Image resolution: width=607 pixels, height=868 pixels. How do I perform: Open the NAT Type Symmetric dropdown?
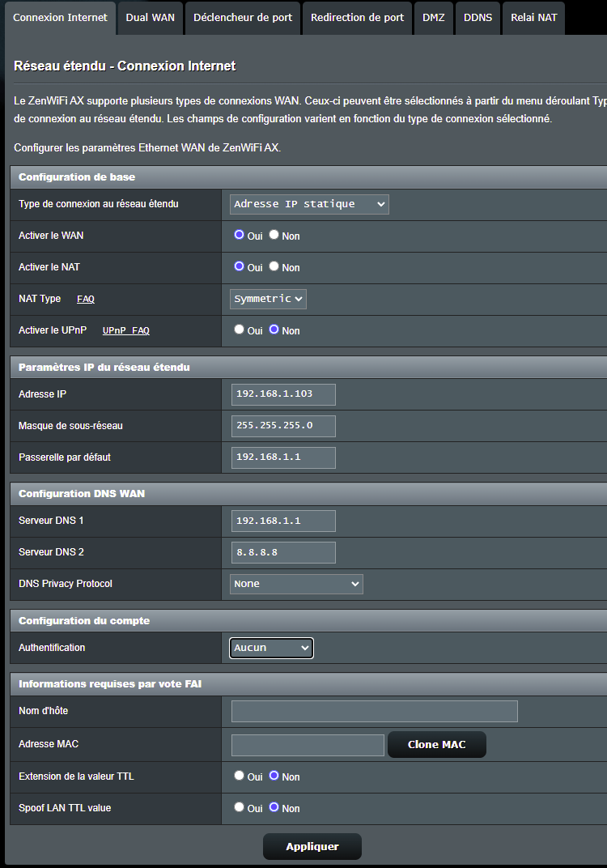pyautogui.click(x=268, y=299)
